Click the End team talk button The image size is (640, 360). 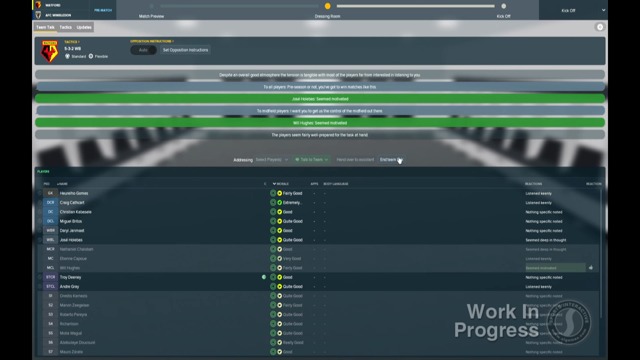(391, 160)
